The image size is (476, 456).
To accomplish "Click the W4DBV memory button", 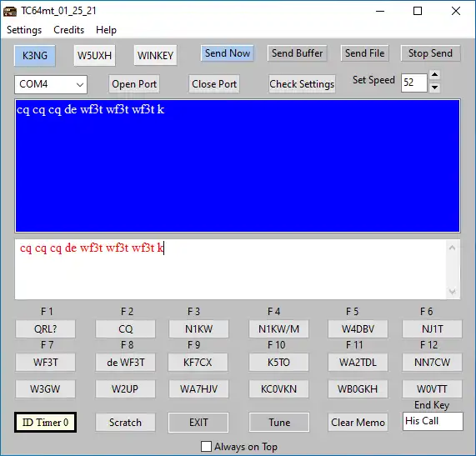I will coord(358,328).
